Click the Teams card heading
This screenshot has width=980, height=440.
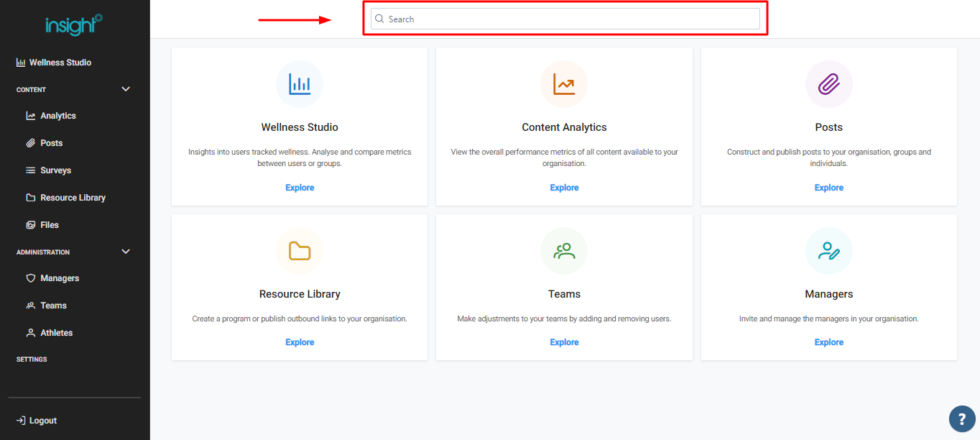click(x=564, y=294)
